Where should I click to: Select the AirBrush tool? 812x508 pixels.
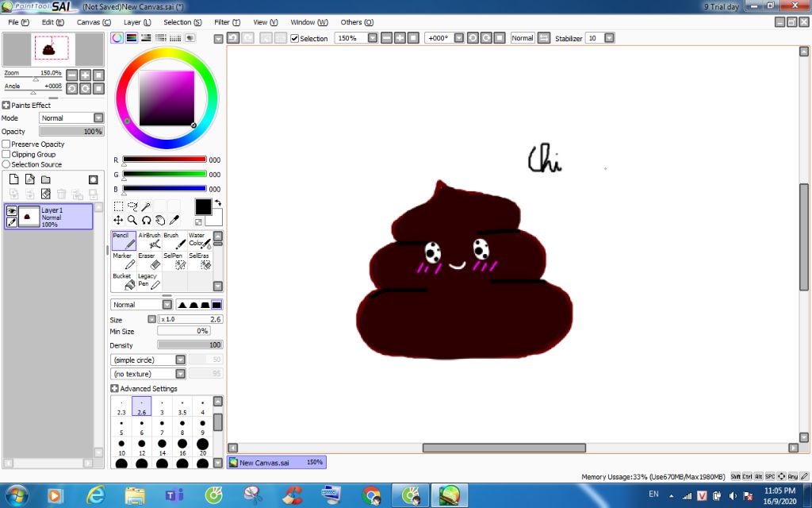click(149, 241)
